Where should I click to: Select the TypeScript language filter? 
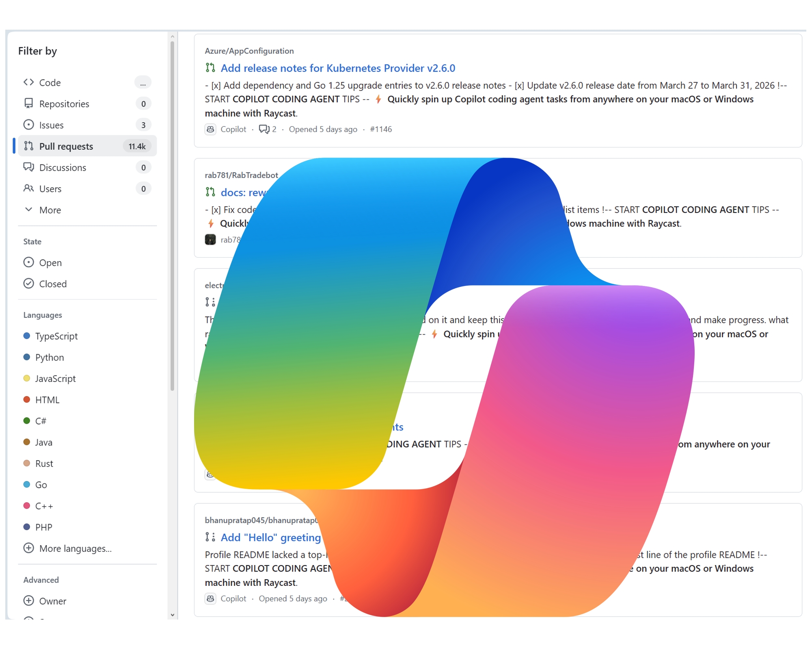(x=56, y=336)
